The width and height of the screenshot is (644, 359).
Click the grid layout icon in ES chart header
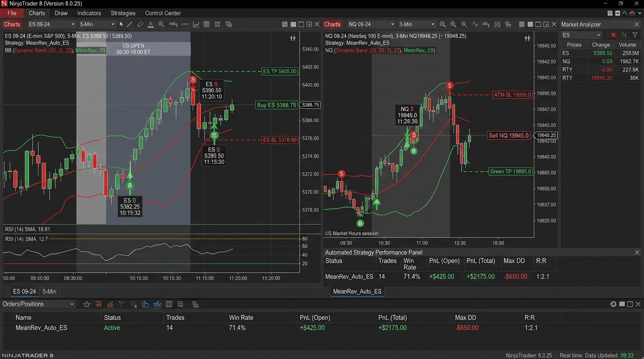[x=285, y=24]
